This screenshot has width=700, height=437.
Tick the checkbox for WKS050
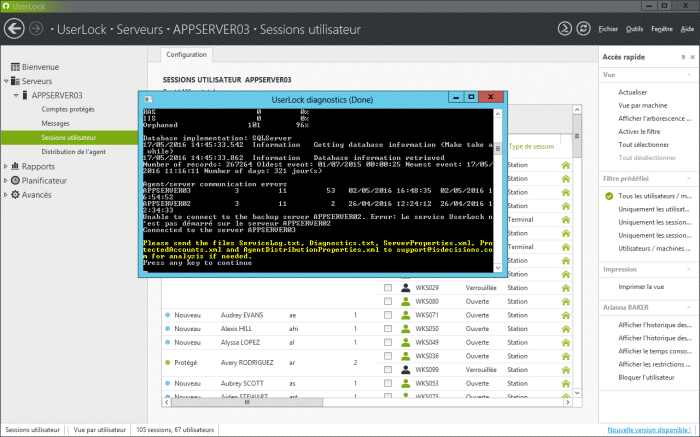(388, 329)
